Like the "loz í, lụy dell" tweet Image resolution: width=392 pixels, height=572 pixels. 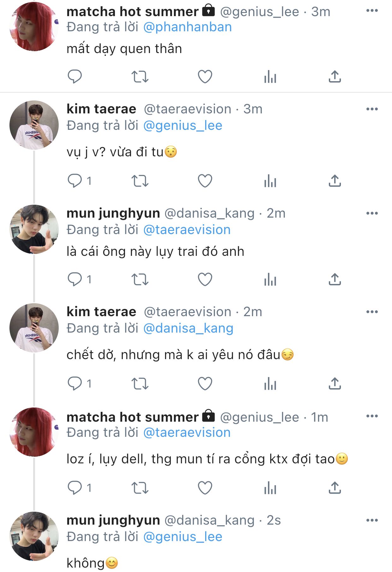coord(205,488)
